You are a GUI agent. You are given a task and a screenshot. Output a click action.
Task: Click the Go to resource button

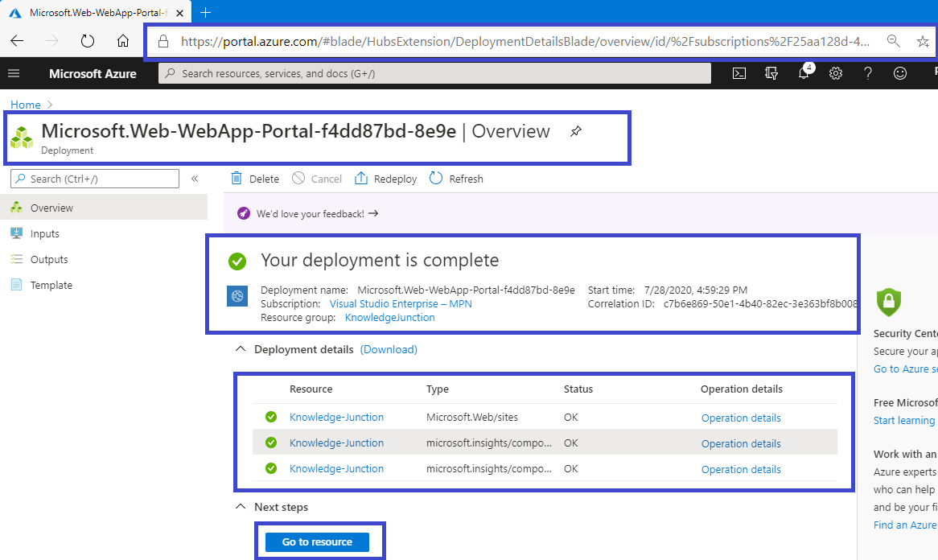coord(317,542)
